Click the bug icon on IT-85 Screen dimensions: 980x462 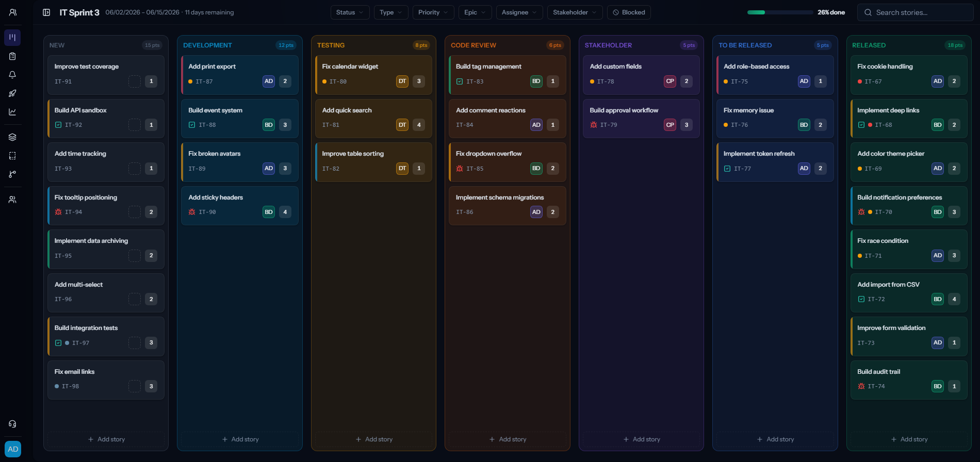point(460,169)
